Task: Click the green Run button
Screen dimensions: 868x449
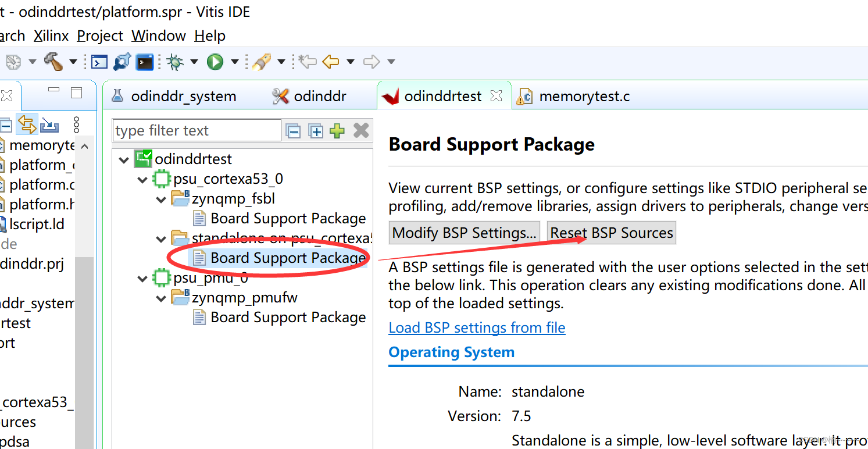Action: [215, 62]
